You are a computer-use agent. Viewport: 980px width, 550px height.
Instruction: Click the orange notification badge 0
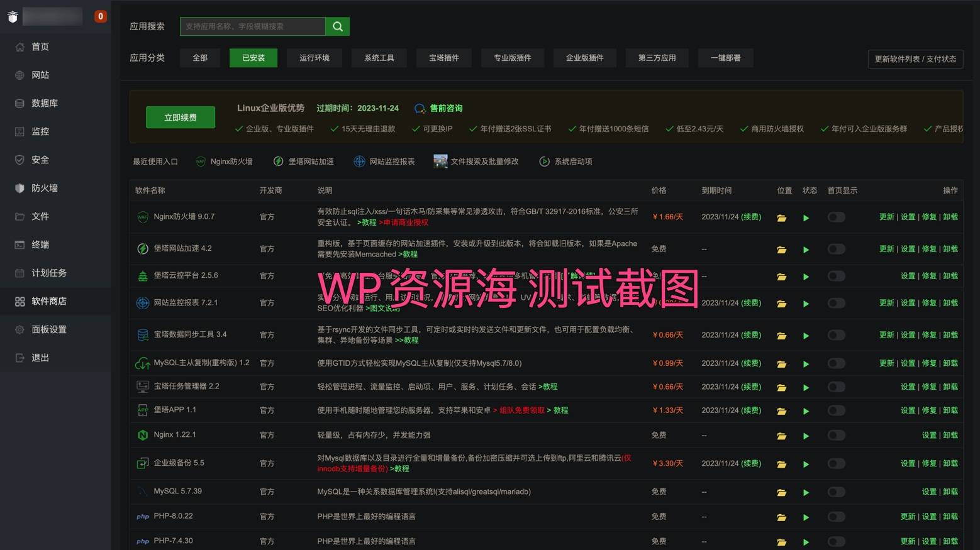(x=100, y=16)
